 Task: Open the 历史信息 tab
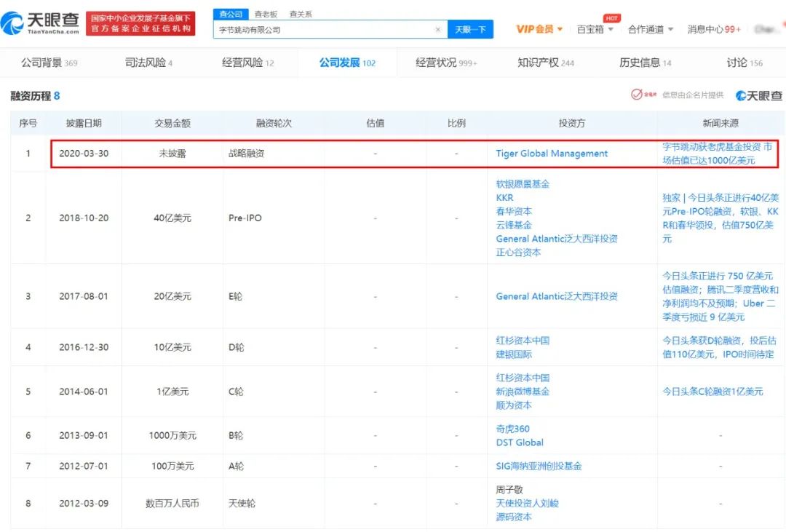[645, 63]
